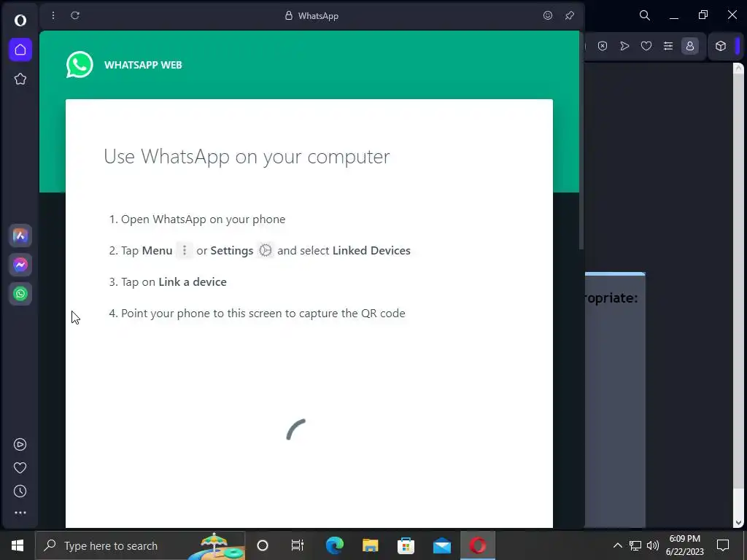Click the Link a device text
Screen dimensions: 747x560
click(193, 282)
